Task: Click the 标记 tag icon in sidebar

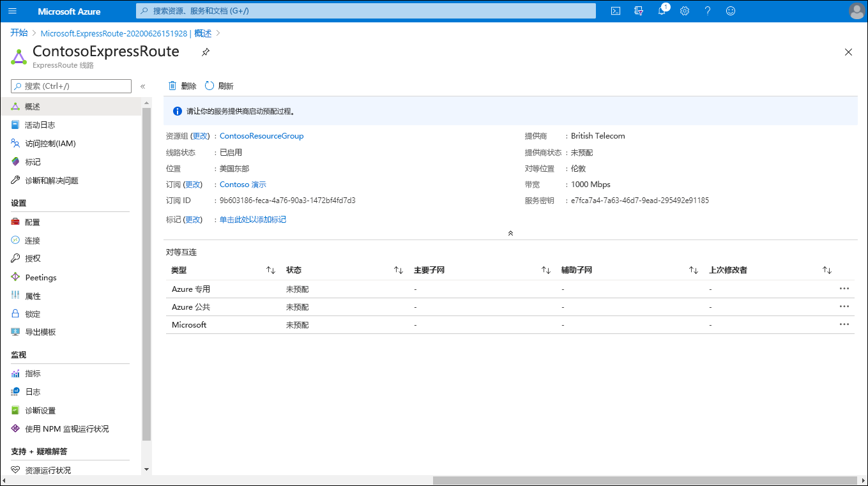Action: (15, 162)
